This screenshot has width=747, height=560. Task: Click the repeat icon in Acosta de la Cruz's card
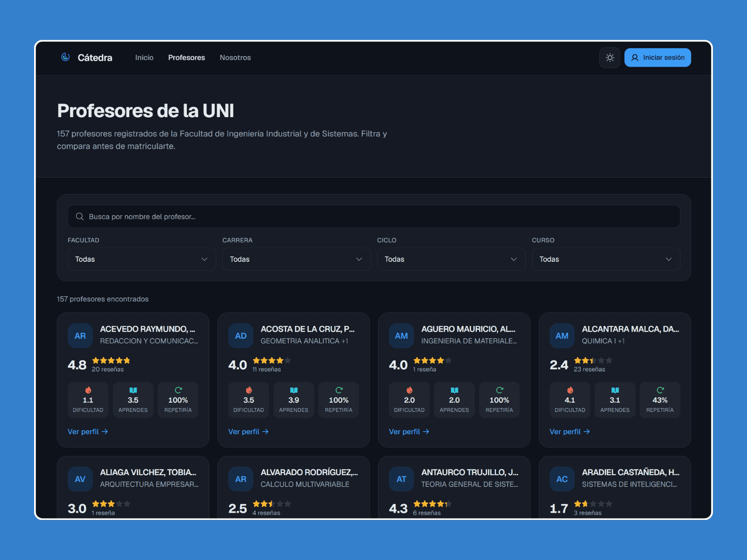[x=339, y=390]
